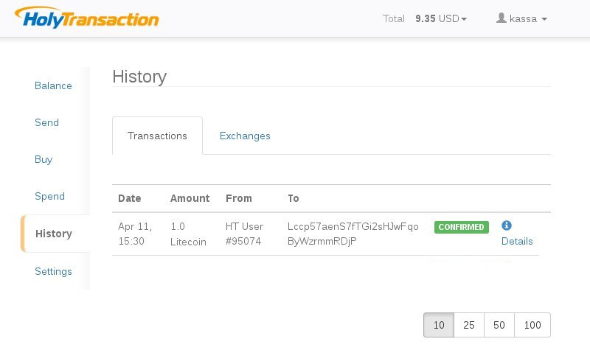
Task: Go to the Send section
Action: [46, 122]
